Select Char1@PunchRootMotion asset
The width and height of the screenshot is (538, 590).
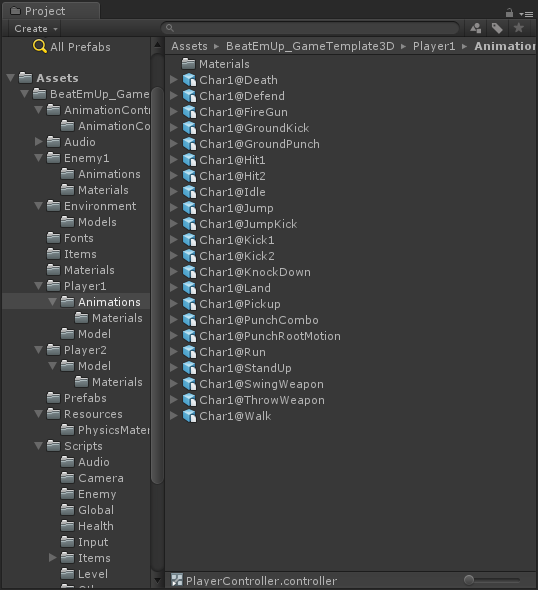(270, 336)
